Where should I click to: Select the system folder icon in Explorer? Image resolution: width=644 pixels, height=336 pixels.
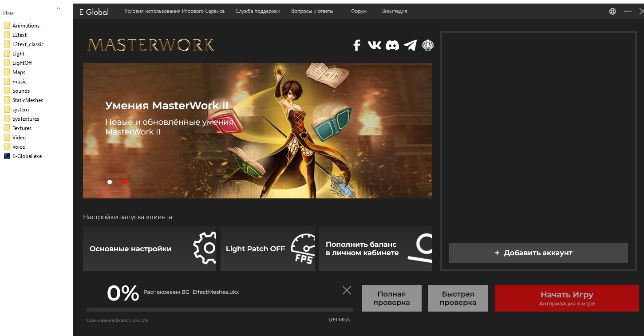(x=7, y=109)
